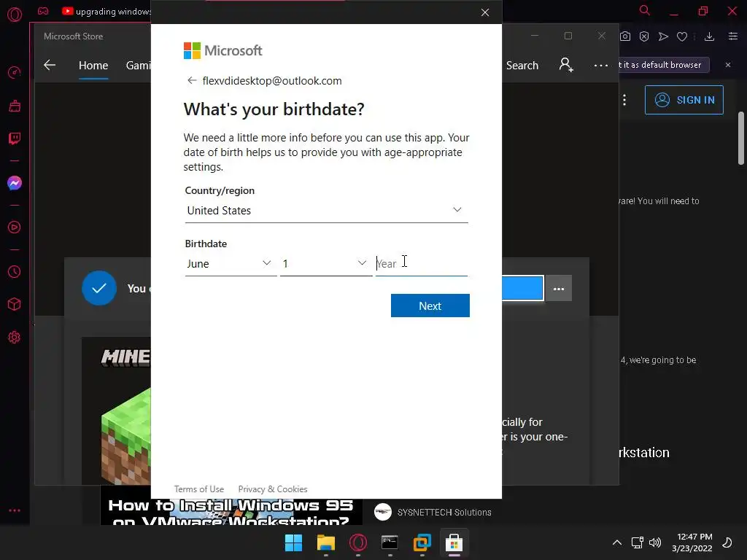Open Microsoft Store from taskbar
Image resolution: width=747 pixels, height=560 pixels.
pyautogui.click(x=454, y=542)
